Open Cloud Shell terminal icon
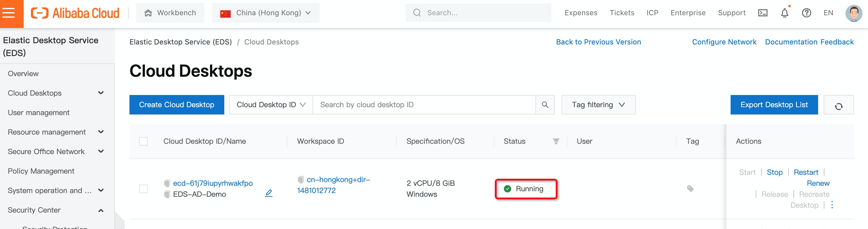This screenshot has height=229, width=868. coord(763,13)
